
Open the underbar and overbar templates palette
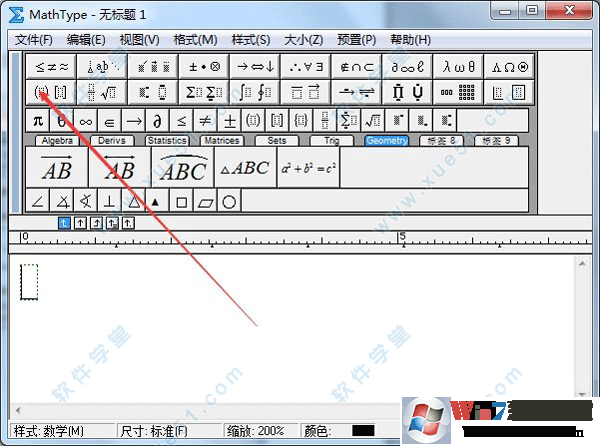click(306, 92)
